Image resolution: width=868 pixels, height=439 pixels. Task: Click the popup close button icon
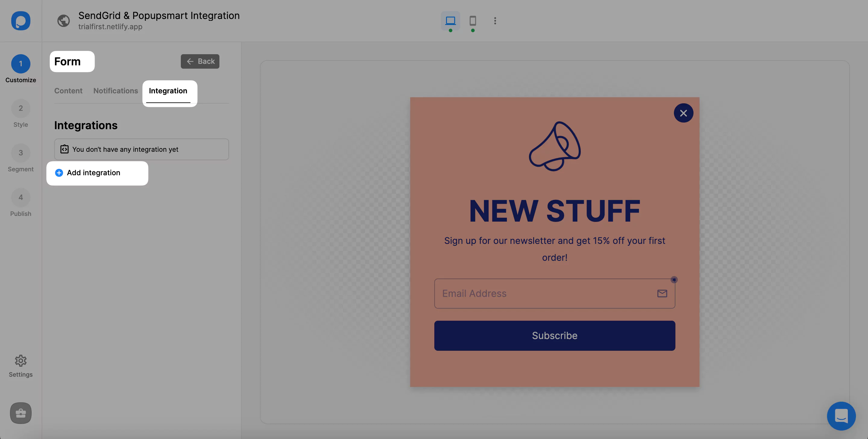coord(684,113)
